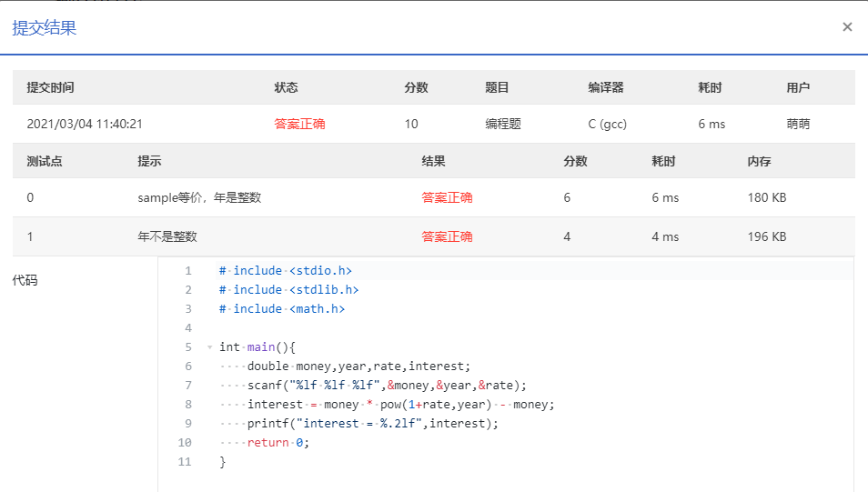Click the 状态 column header
This screenshot has width=868, height=492.
click(287, 87)
